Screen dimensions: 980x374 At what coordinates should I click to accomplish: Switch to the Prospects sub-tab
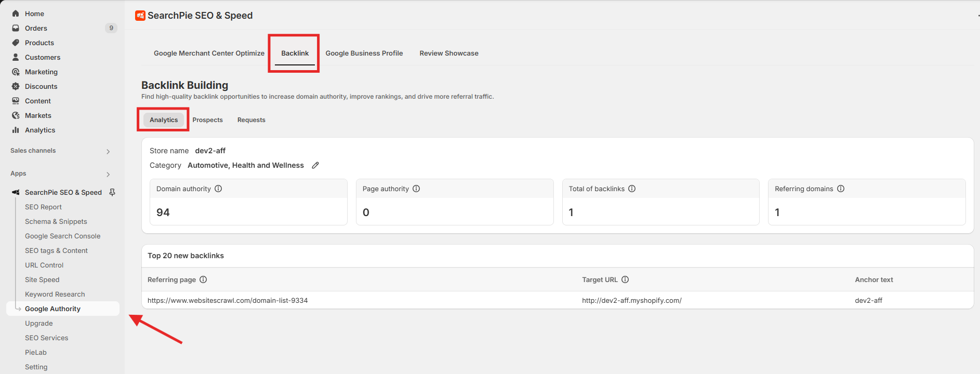pos(207,119)
